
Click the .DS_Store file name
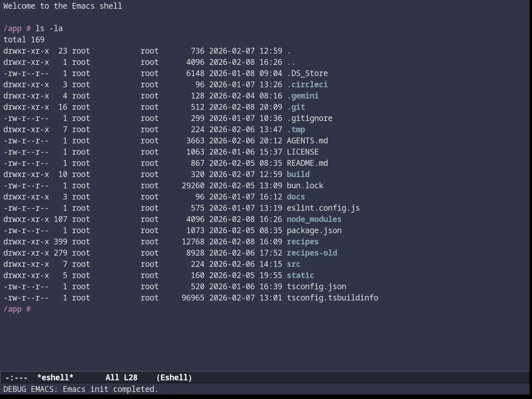[x=307, y=73]
